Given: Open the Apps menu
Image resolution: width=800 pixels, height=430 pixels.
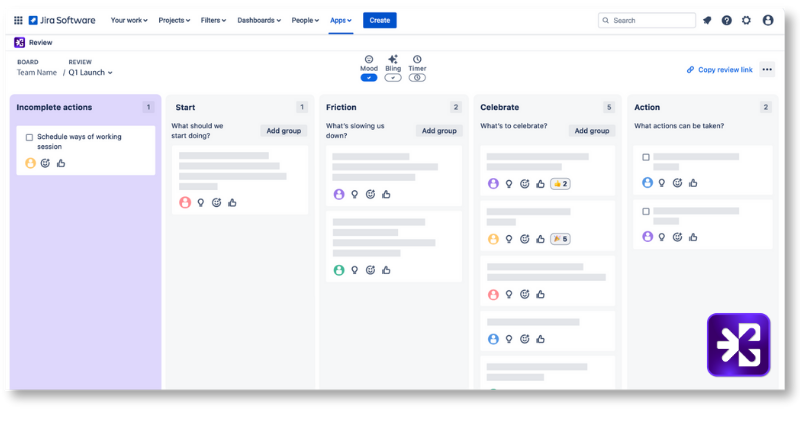Looking at the screenshot, I should [x=340, y=20].
